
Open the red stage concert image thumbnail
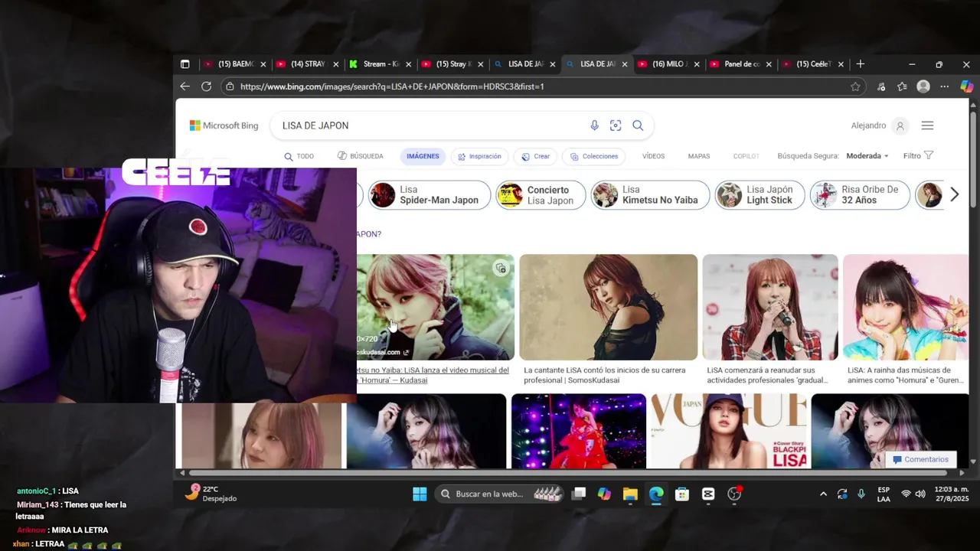click(578, 431)
